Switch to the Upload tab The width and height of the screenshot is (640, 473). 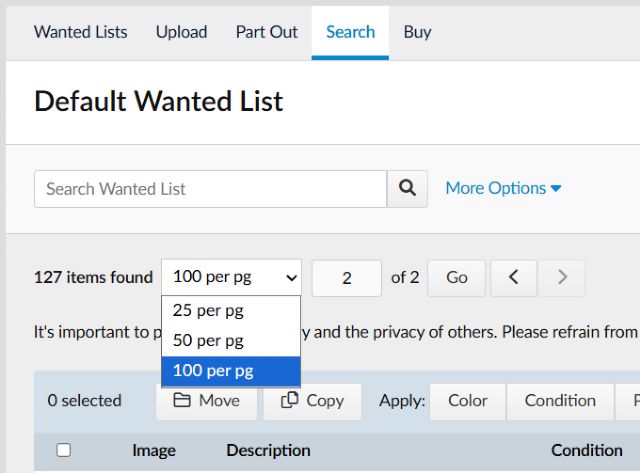pyautogui.click(x=182, y=32)
